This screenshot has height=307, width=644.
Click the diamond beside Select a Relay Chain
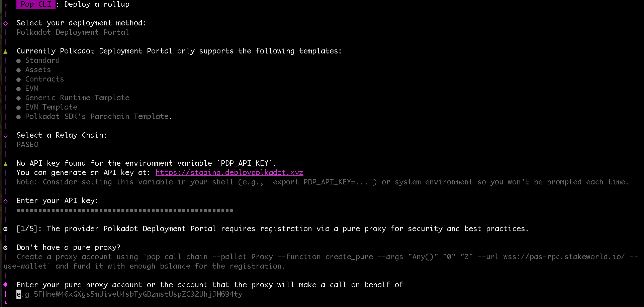[x=6, y=136]
